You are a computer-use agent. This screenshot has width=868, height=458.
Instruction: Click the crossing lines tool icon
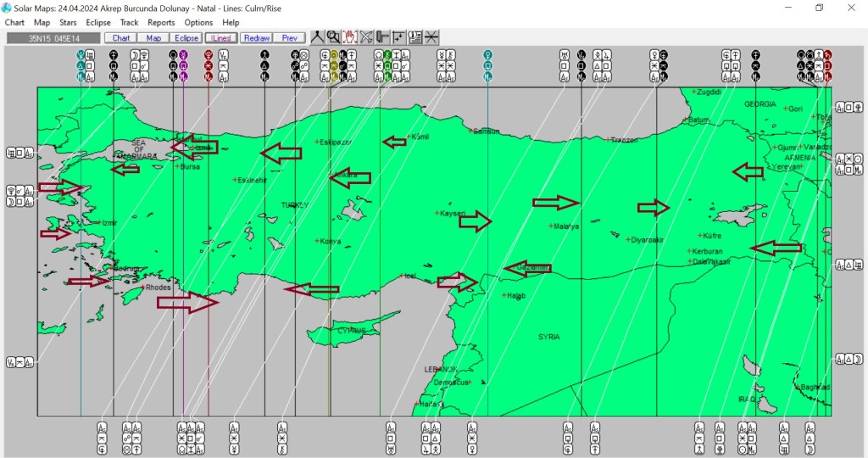431,37
